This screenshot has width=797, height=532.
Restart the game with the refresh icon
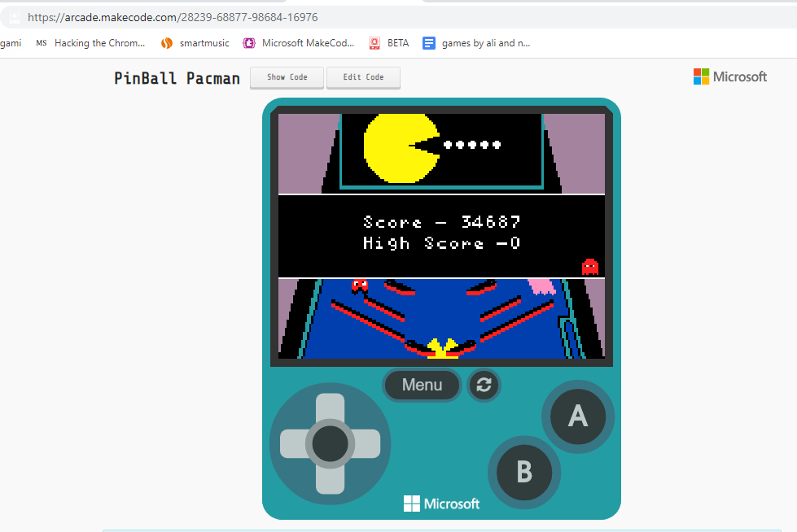click(484, 385)
